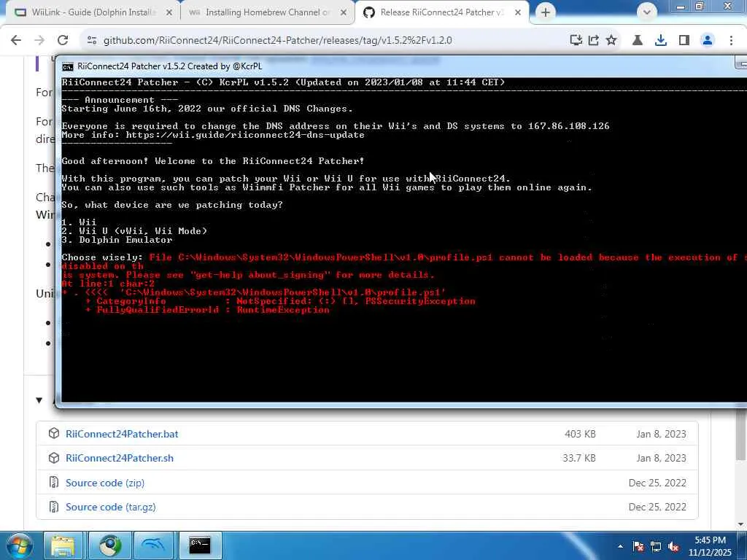Switch to Chrome in the taskbar
The width and height of the screenshot is (747, 560).
click(111, 545)
